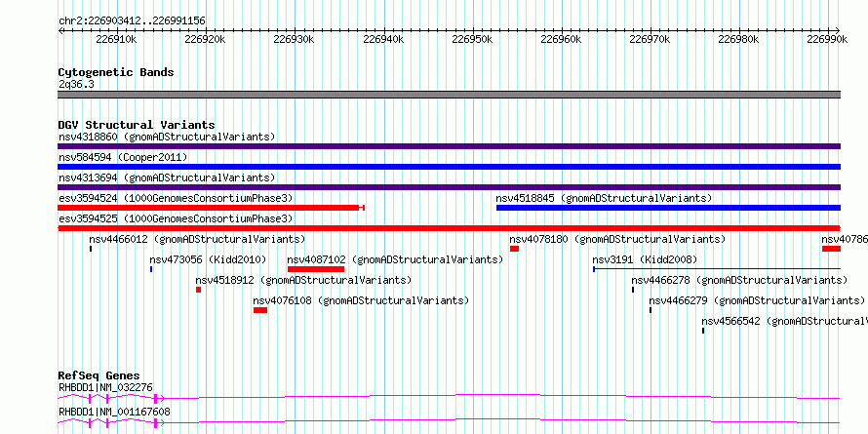The image size is (868, 434).
Task: Click ruler position 226990k
Action: coord(828,39)
